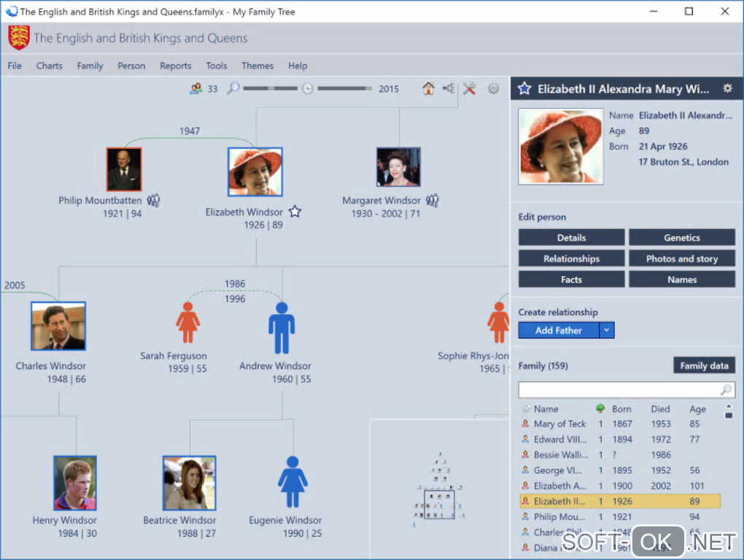Click the search magnifier in family filter box
The width and height of the screenshot is (744, 560).
[x=726, y=390]
